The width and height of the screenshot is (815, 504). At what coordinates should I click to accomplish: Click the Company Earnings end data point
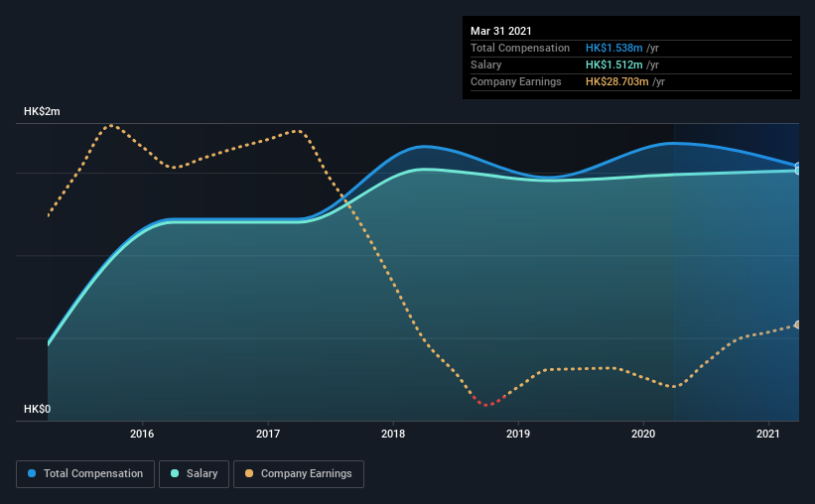pyautogui.click(x=798, y=324)
